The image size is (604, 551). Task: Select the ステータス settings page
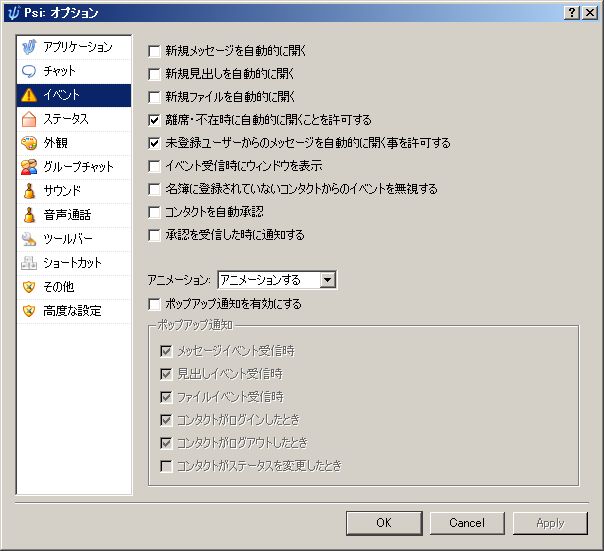click(74, 119)
